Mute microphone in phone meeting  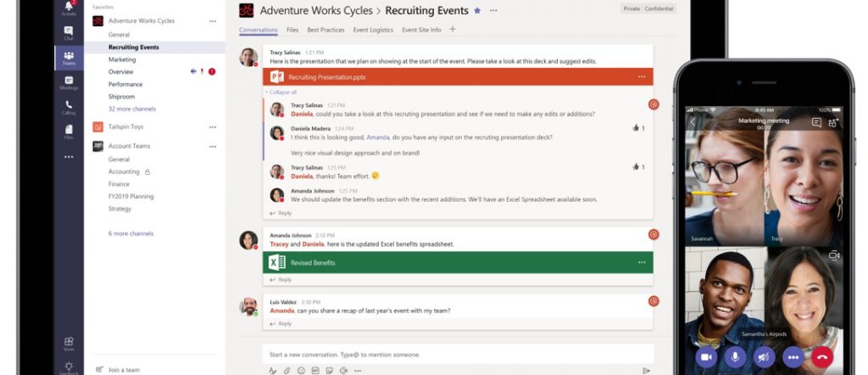click(735, 357)
